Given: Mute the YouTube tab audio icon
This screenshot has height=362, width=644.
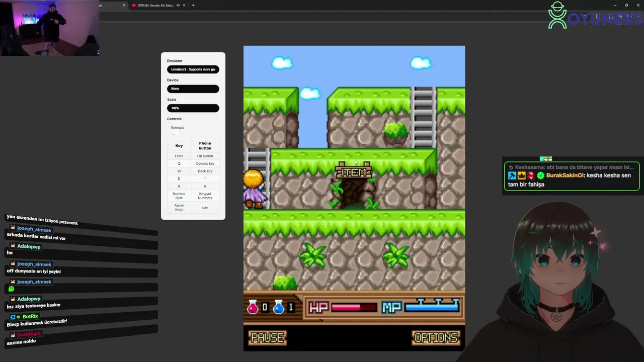Looking at the screenshot, I should [x=178, y=5].
